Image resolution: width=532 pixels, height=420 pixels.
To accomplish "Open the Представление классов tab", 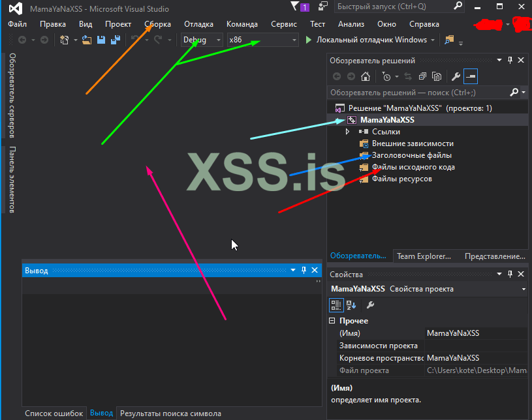I will pos(495,256).
